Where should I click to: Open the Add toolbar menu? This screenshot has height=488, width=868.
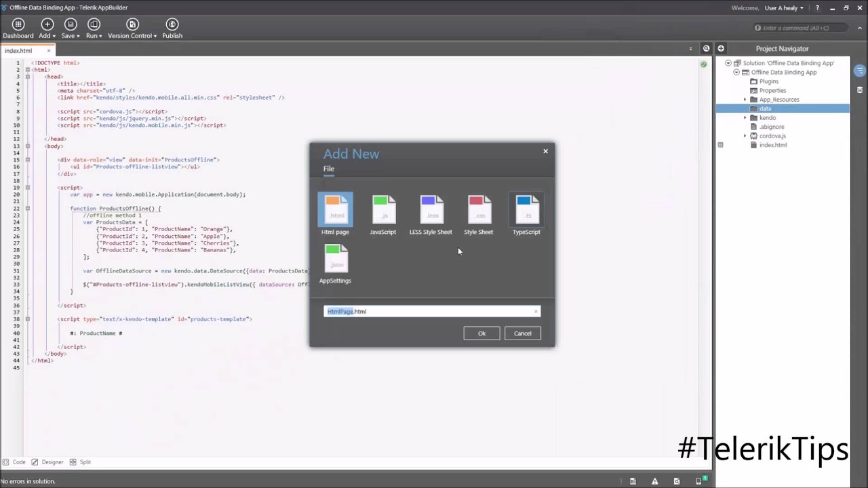[47, 28]
